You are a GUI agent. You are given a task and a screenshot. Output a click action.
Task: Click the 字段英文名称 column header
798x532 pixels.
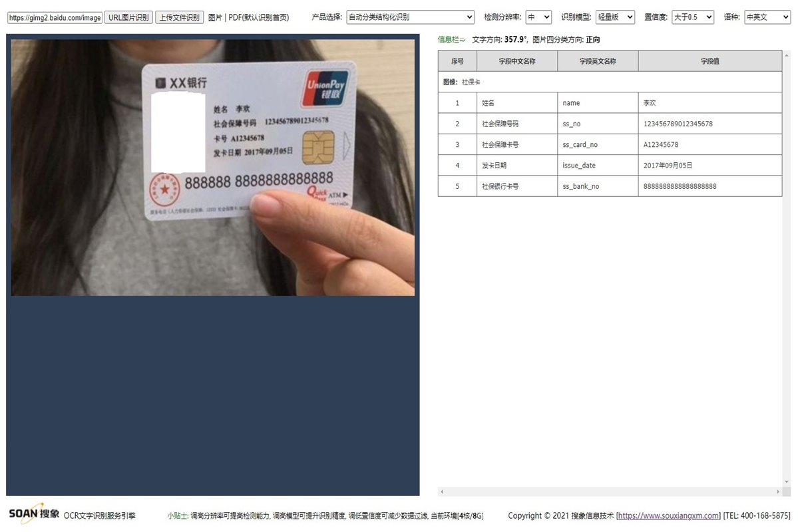coord(597,61)
